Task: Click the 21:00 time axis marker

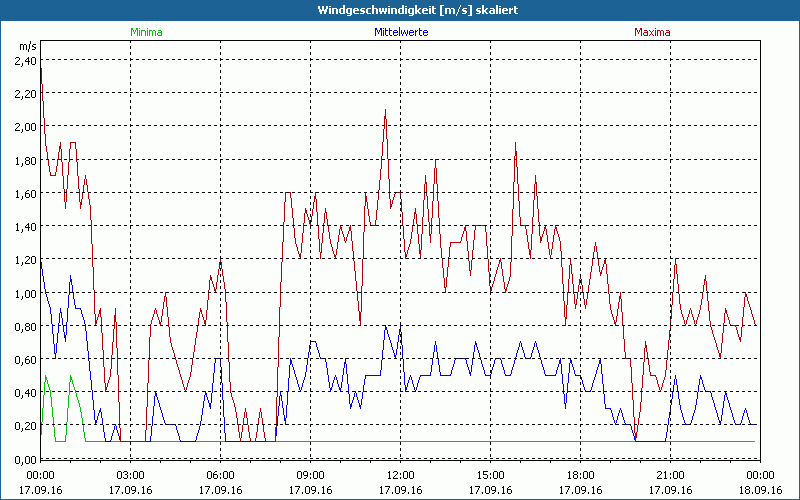Action: pyautogui.click(x=670, y=475)
